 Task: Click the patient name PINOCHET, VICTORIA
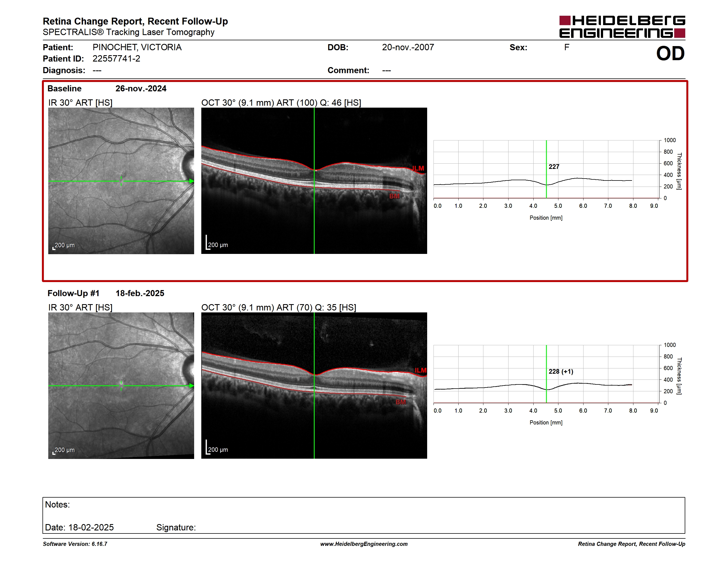[137, 47]
